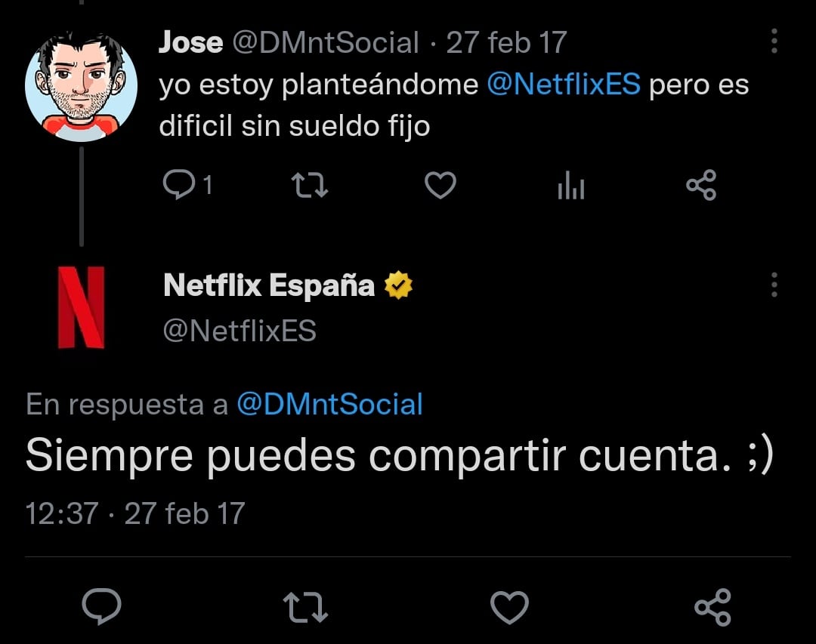
Task: Retweet Jose's tweet
Action: [x=310, y=186]
